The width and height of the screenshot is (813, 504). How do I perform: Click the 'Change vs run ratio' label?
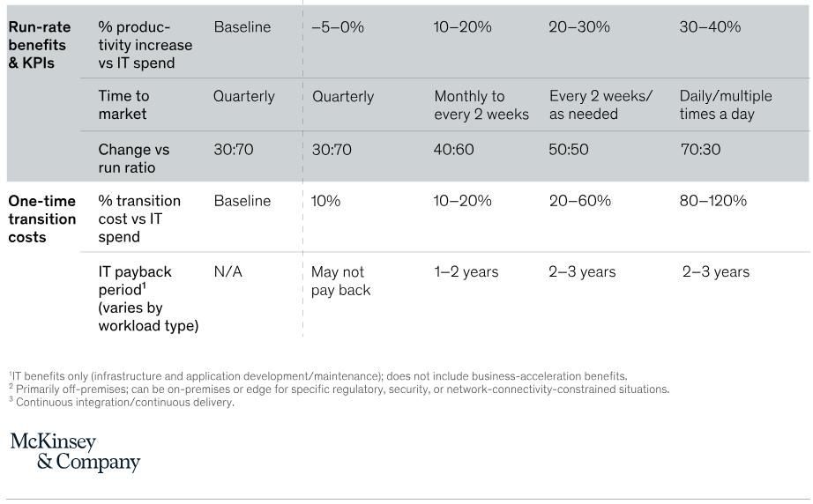point(133,159)
